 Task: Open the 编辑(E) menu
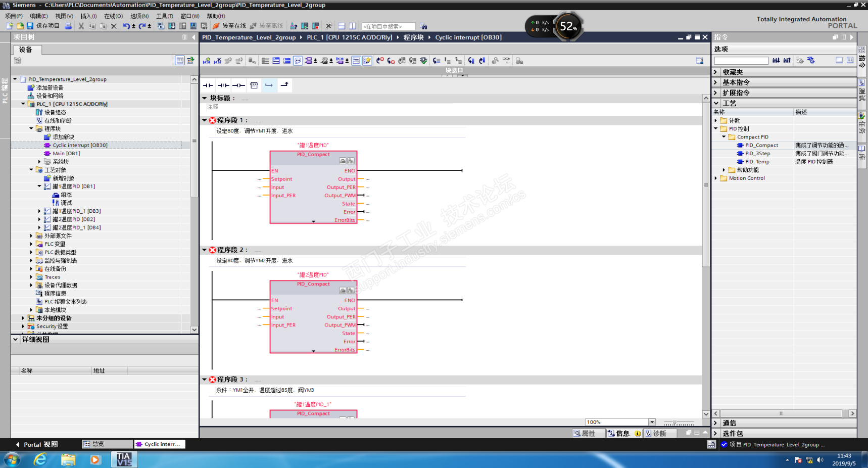point(39,16)
